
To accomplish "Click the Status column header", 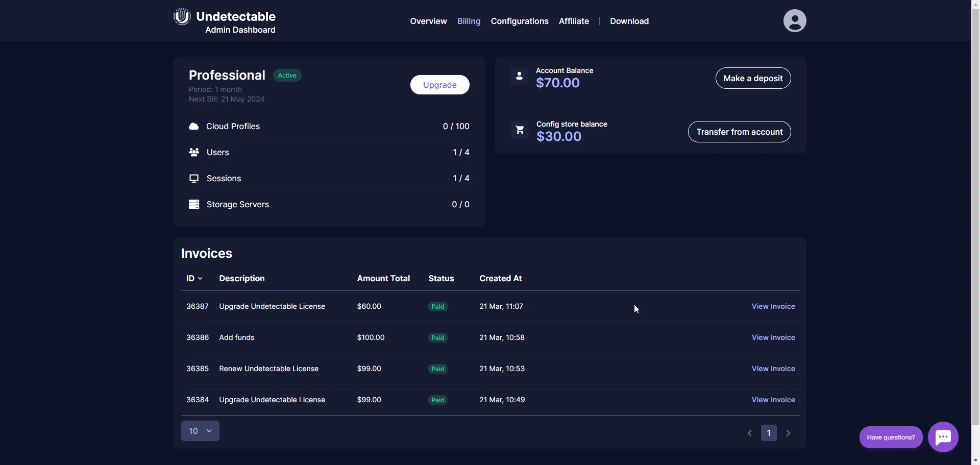I will 441,278.
